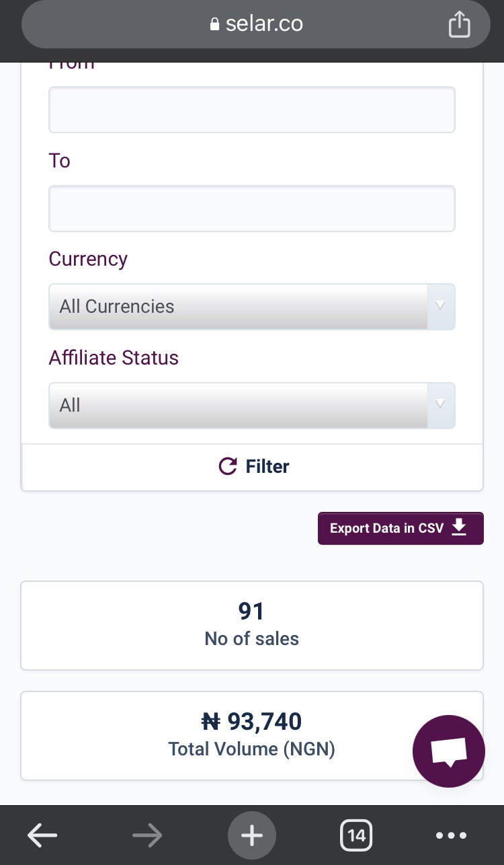Click the Currency dropdown arrow
Screen dimensions: 504x865
[441, 307]
